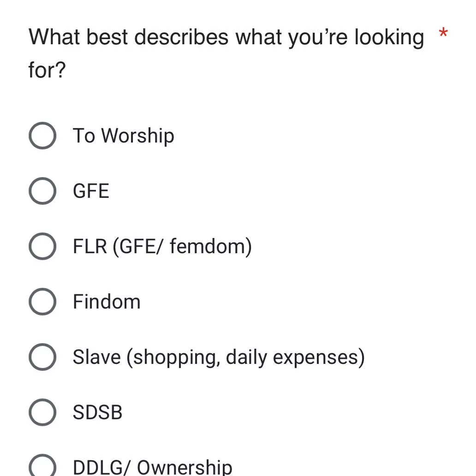Click the word "Slave" in the option label

pyautogui.click(x=96, y=357)
